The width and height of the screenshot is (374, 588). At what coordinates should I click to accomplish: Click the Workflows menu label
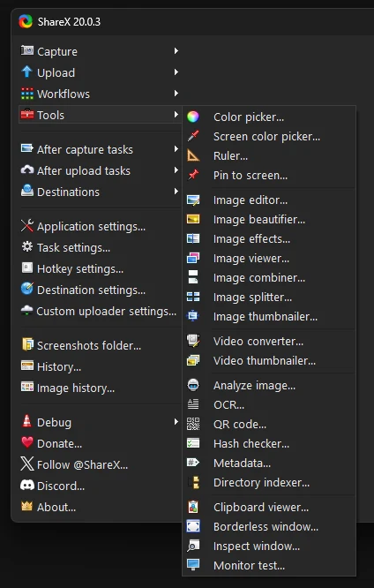click(x=64, y=94)
